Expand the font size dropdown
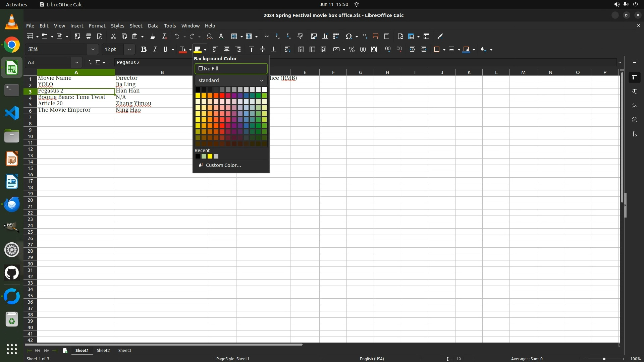 (x=129, y=49)
